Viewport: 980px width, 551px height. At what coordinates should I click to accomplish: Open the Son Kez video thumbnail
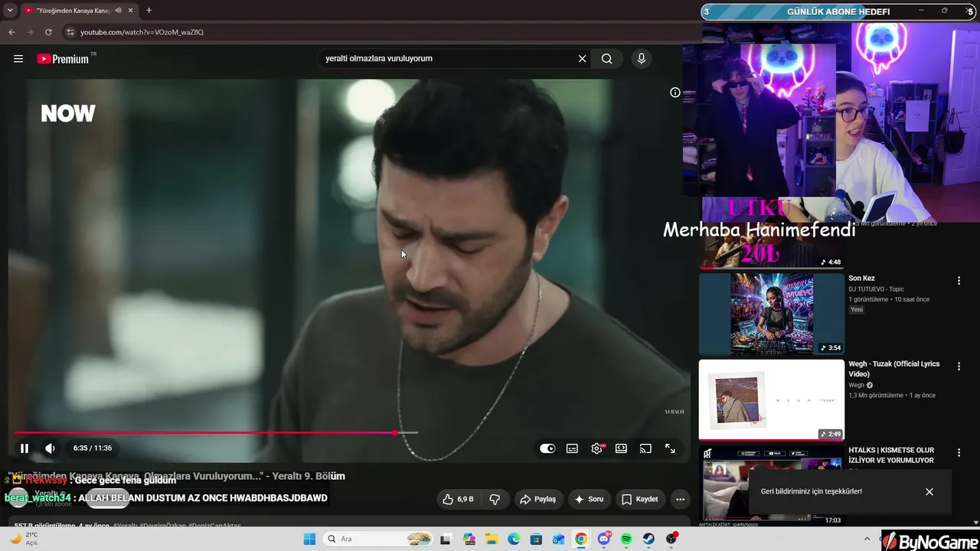(772, 314)
